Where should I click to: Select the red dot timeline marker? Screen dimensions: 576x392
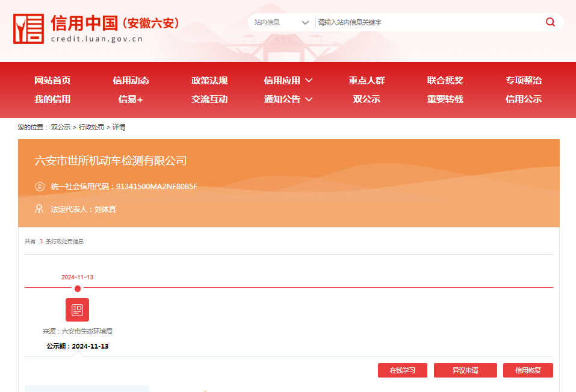click(x=78, y=289)
